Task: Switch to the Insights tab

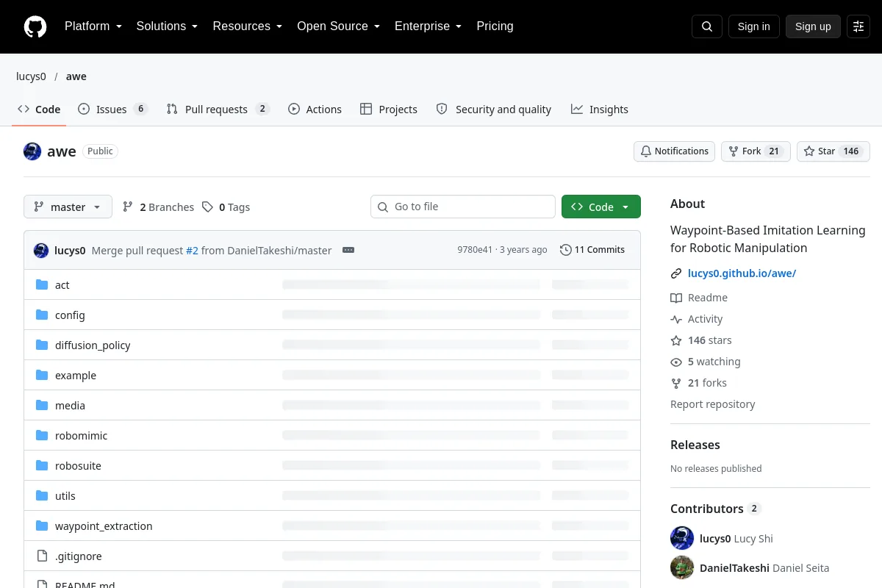Action: tap(600, 109)
